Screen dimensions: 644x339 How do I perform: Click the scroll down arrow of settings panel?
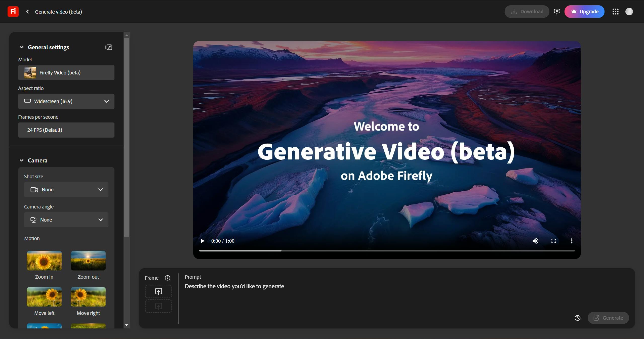pyautogui.click(x=127, y=325)
